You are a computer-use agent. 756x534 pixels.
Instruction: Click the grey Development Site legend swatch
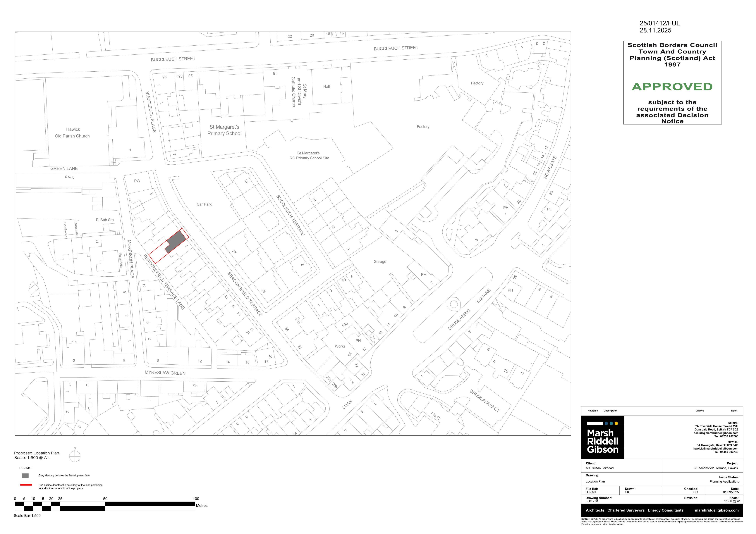[x=25, y=475]
